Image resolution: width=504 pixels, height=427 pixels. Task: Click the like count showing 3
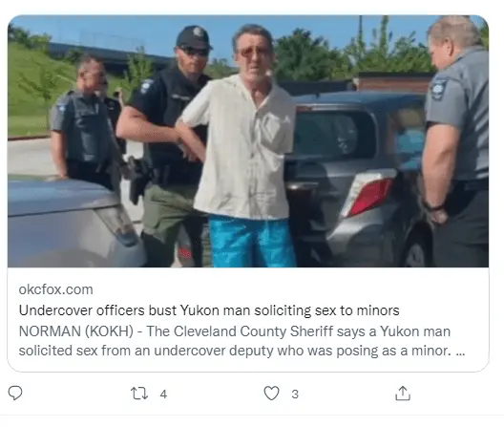[x=295, y=394]
